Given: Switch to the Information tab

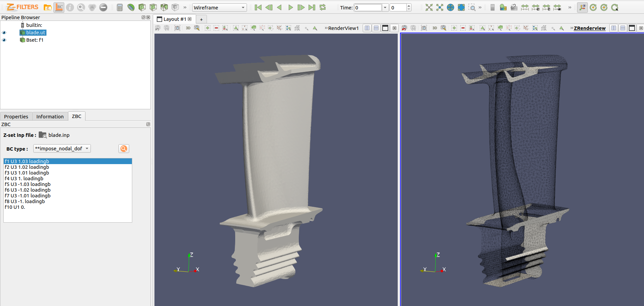Looking at the screenshot, I should 50,116.
